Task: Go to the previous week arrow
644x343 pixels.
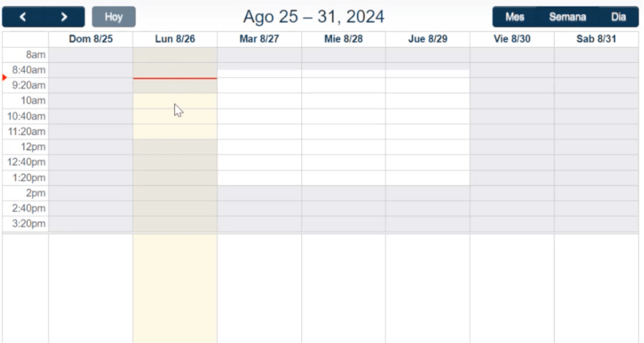Action: pyautogui.click(x=23, y=17)
